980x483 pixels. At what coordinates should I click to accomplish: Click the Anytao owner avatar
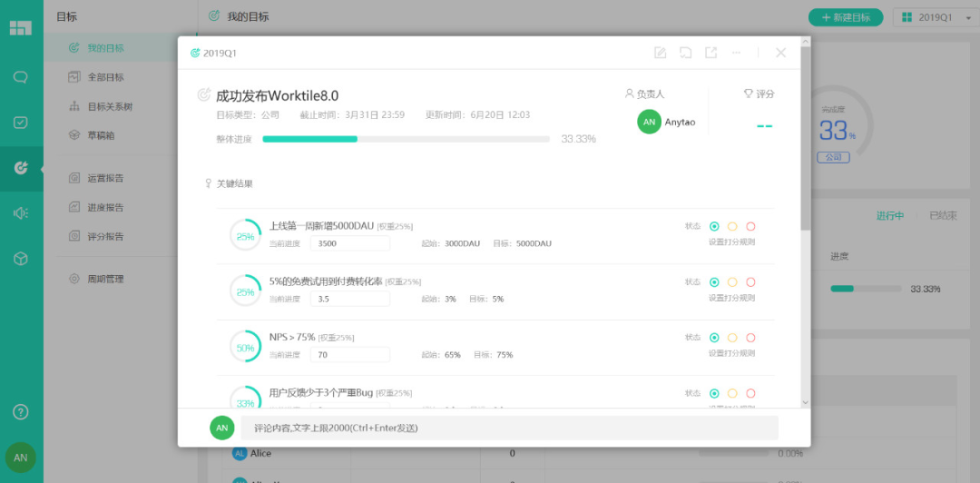tap(650, 122)
